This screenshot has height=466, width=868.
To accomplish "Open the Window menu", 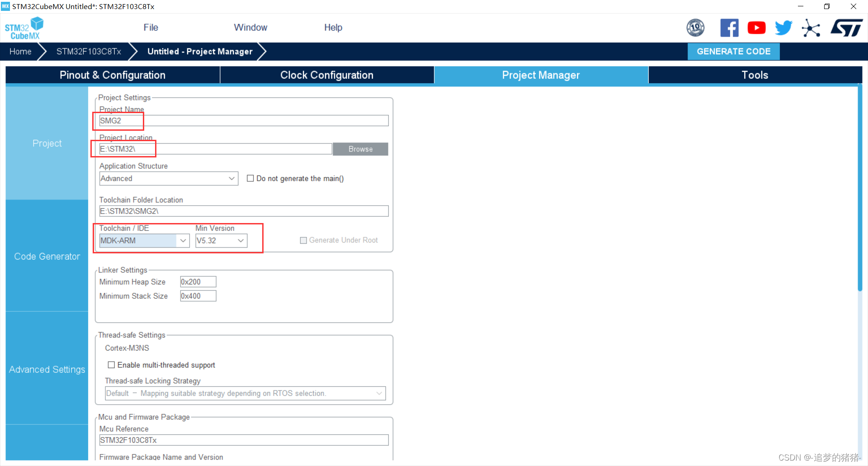I will point(250,28).
